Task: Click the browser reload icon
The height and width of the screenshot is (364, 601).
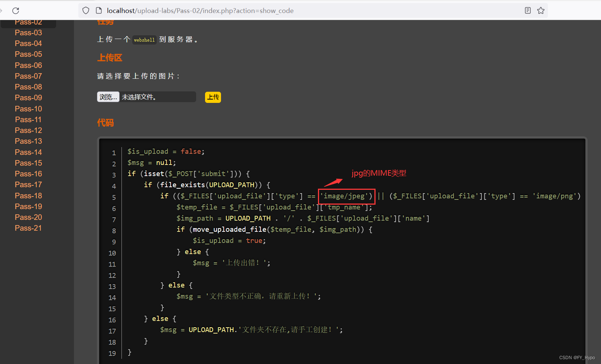Action: 16,11
